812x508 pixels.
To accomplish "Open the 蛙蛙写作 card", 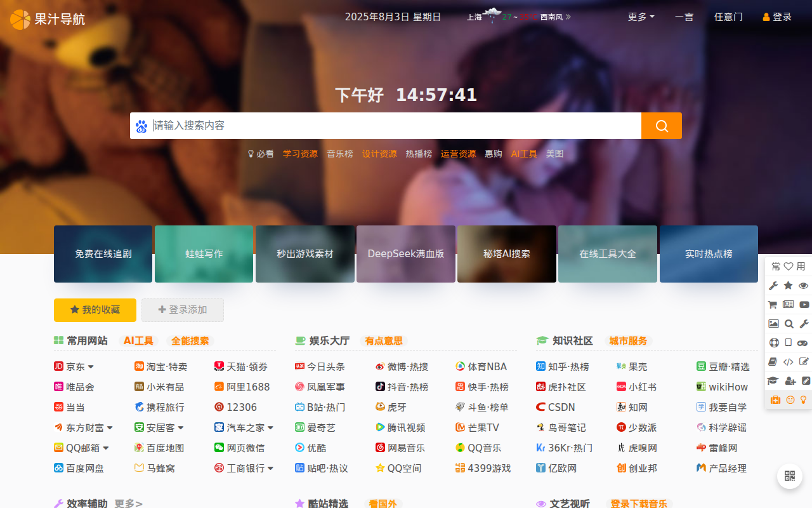I will [x=204, y=254].
